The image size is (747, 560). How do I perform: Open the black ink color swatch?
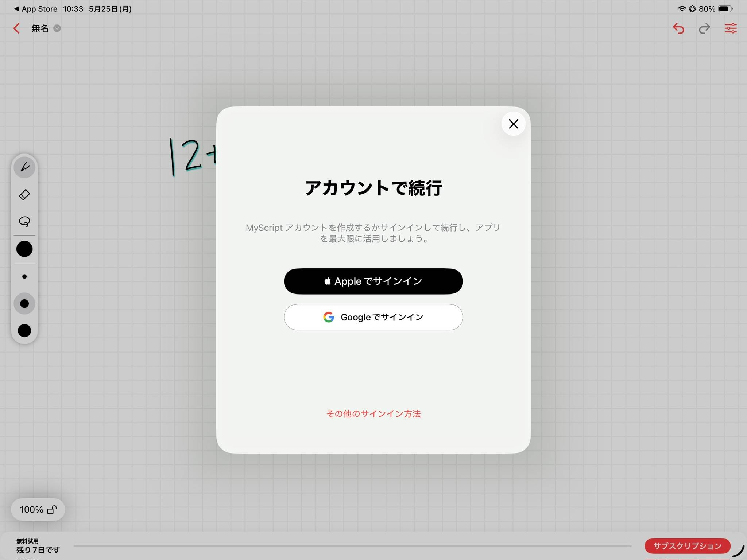24,249
